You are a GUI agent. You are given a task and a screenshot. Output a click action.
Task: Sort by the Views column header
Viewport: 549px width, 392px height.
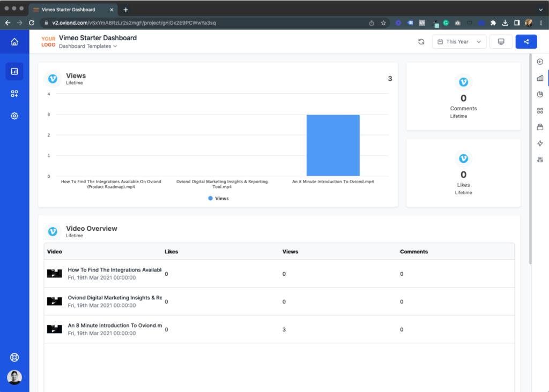click(290, 251)
